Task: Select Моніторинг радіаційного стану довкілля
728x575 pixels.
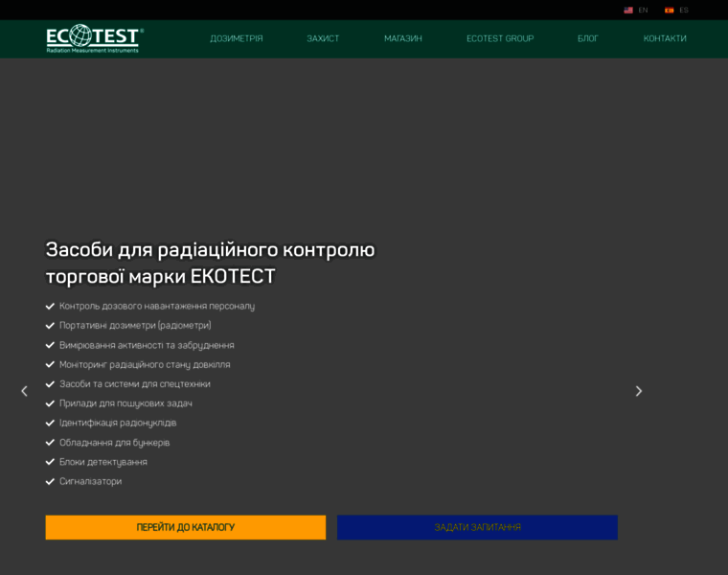Action: tap(145, 364)
